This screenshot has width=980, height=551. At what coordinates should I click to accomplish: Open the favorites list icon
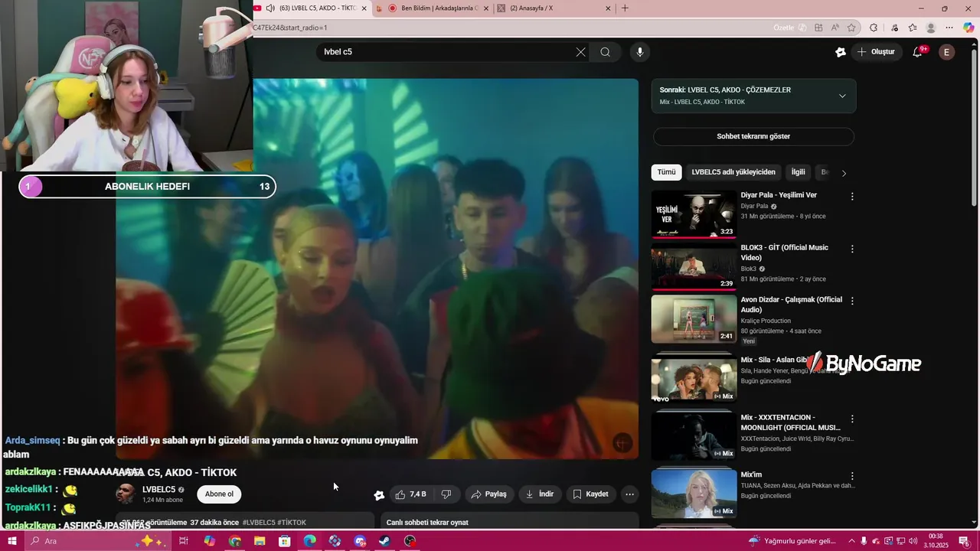pos(913,28)
